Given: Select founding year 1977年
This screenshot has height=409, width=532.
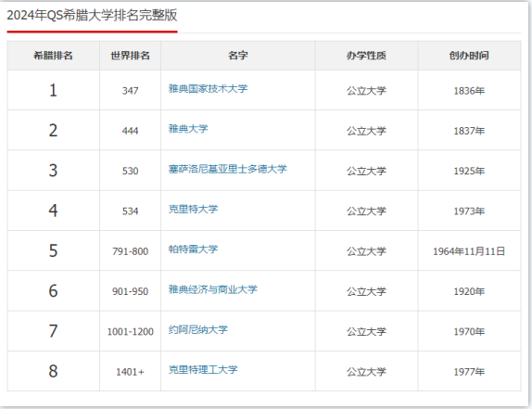Looking at the screenshot, I should pos(469,372).
